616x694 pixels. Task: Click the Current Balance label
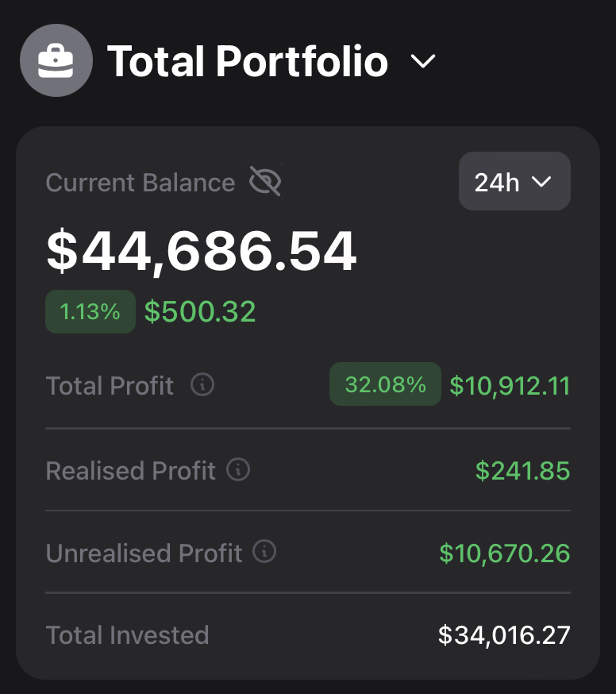[141, 183]
